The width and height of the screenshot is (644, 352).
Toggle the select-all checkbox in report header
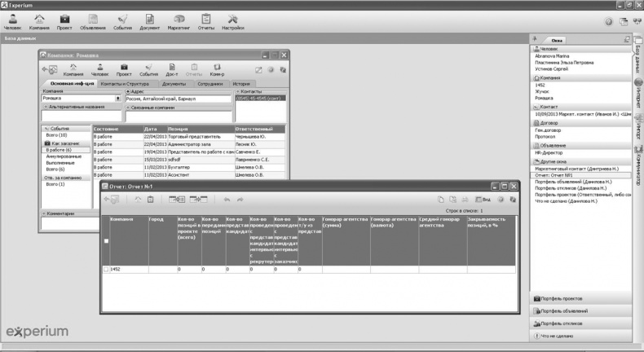point(106,241)
